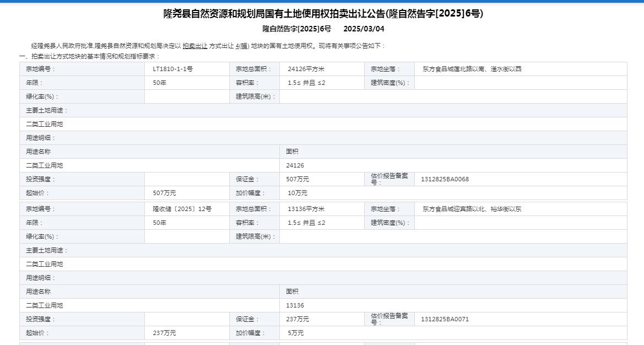Click the underlined 拍卖出让 link
Image resolution: width=644 pixels, height=345 pixels.
click(194, 46)
